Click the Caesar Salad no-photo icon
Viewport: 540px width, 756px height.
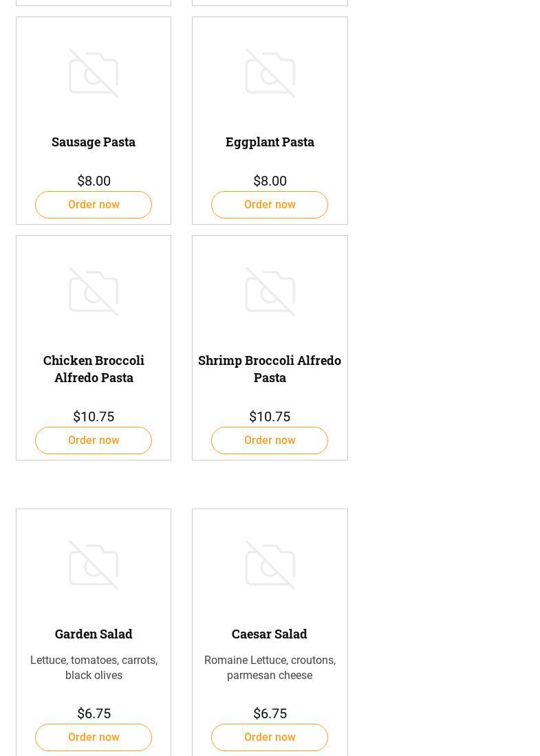click(270, 565)
